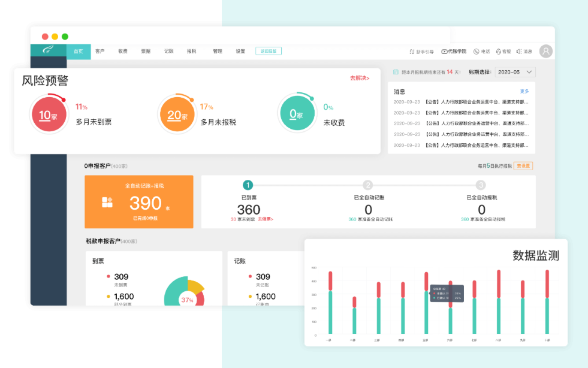The image size is (588, 368).
Task: Click the grid icon on orange 390 card
Action: (107, 202)
